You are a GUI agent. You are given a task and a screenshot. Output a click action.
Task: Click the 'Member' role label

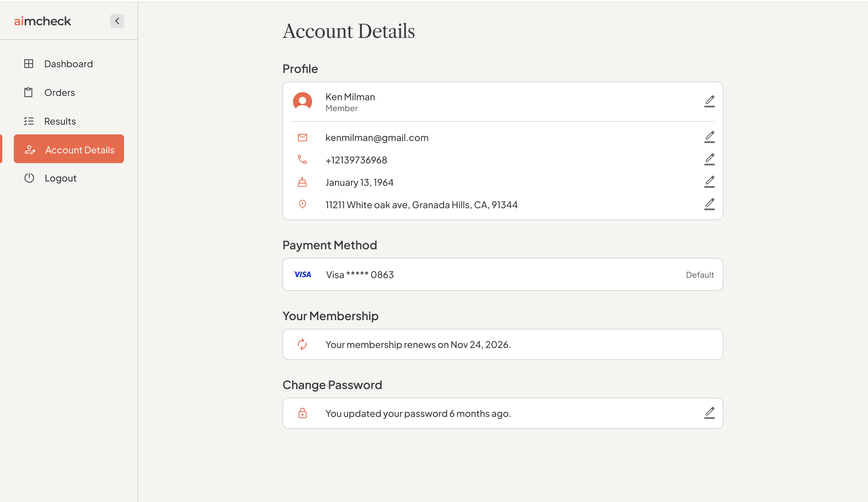click(341, 109)
